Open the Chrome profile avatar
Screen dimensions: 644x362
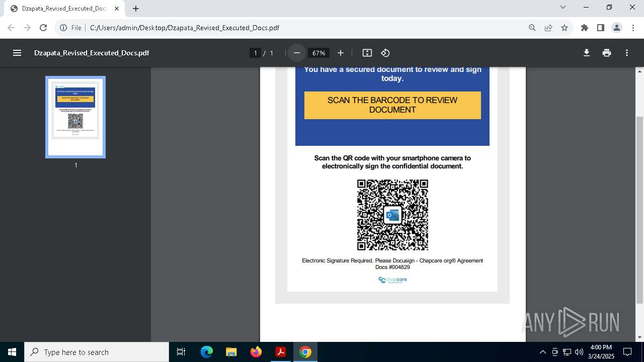617,28
